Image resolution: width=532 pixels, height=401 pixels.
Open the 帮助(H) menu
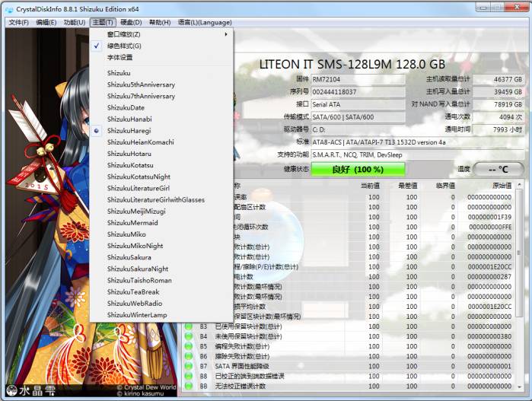point(160,22)
